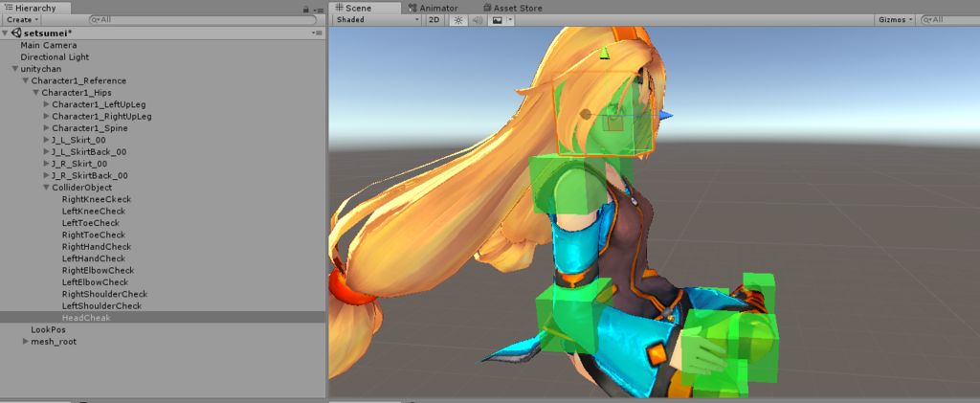
Task: Expand J_R_Skirt_00
Action: click(46, 164)
